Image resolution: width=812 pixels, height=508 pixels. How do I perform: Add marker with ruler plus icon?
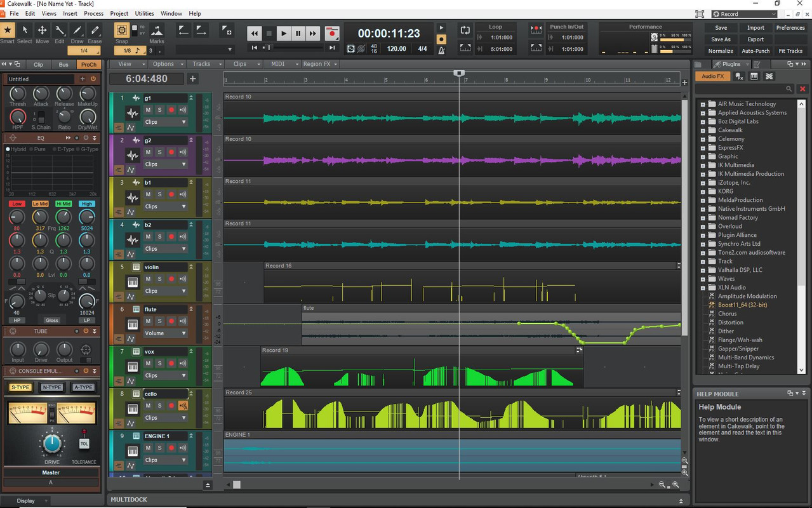pyautogui.click(x=684, y=83)
